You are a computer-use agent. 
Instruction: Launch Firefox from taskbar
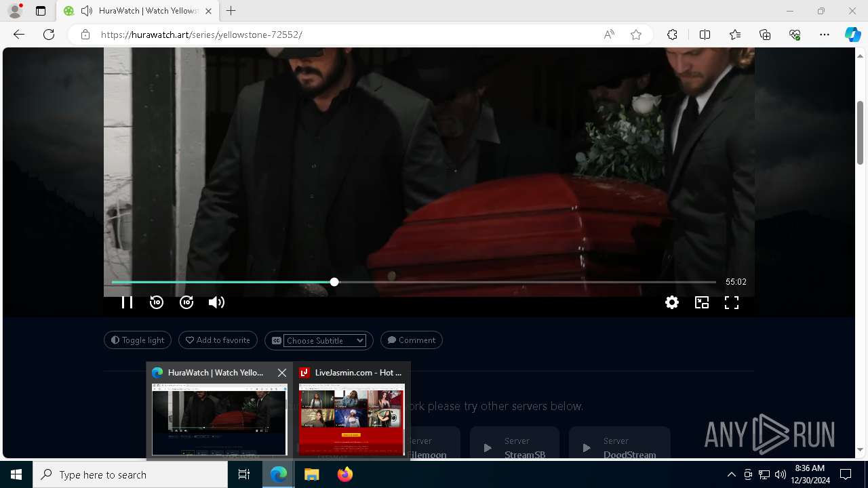point(344,474)
